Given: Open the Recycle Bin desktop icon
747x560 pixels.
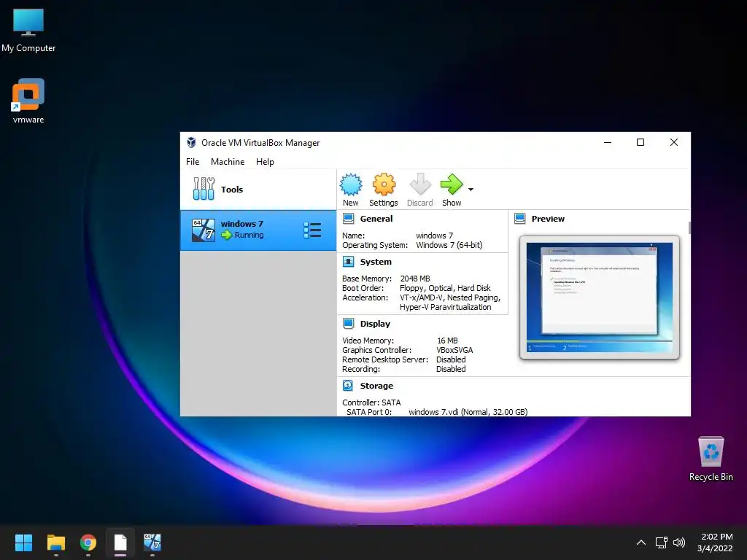Looking at the screenshot, I should click(x=711, y=459).
